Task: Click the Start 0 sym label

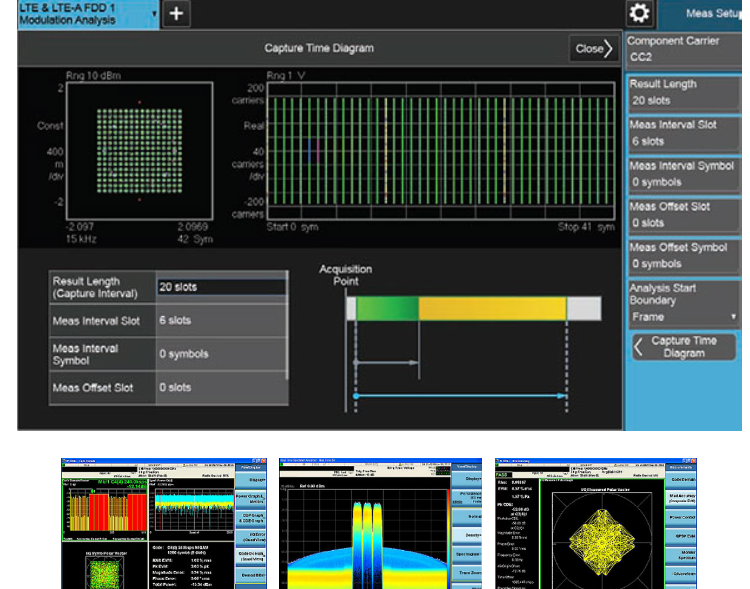Action: click(x=292, y=227)
